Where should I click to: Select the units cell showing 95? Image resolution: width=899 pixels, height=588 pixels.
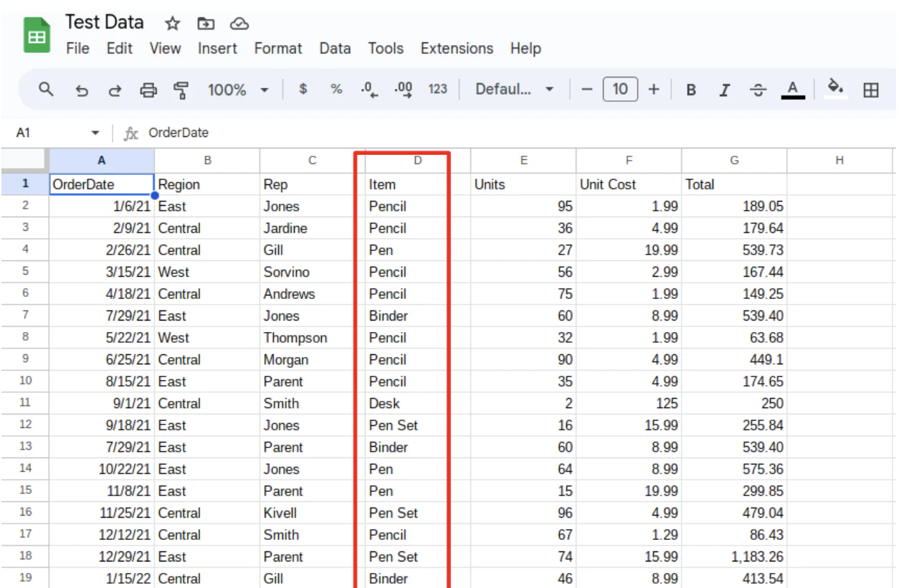click(523, 207)
